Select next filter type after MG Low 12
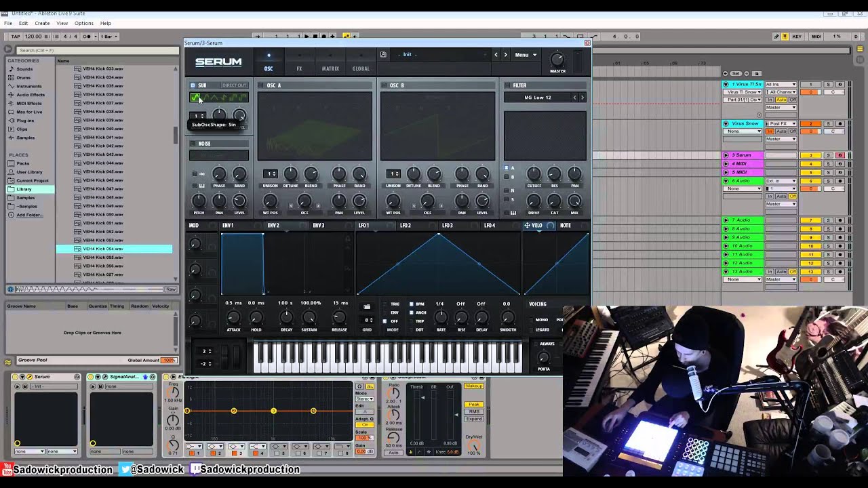This screenshot has width=868, height=488. pyautogui.click(x=582, y=98)
